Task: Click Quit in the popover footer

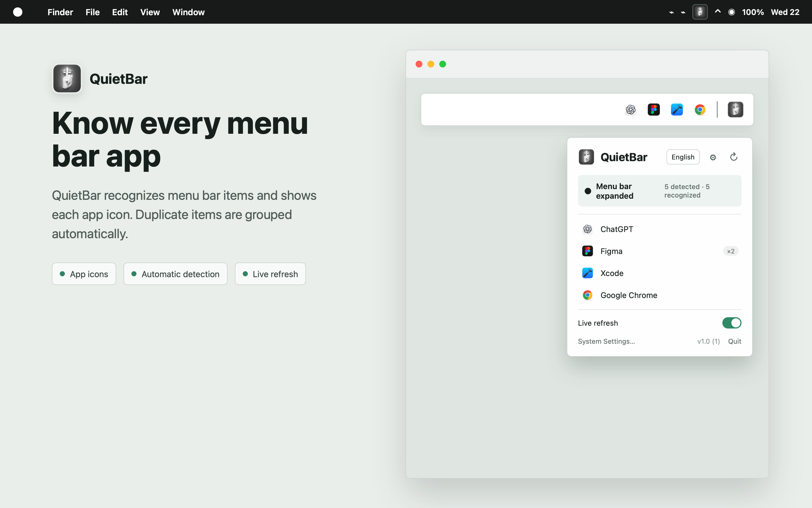Action: click(734, 341)
